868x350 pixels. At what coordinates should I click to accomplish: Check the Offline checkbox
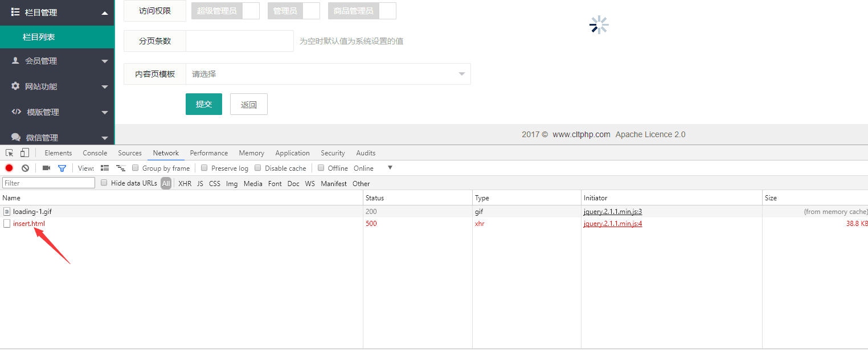[321, 168]
